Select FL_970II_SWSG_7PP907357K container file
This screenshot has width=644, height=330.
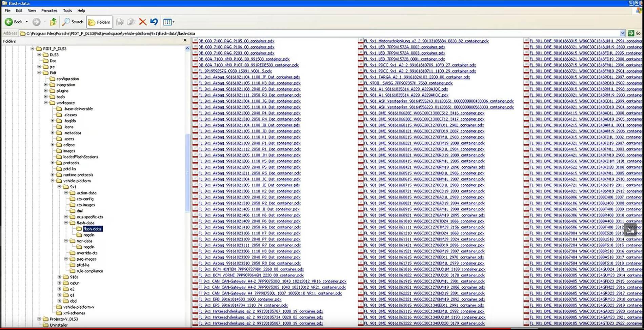coord(408,83)
